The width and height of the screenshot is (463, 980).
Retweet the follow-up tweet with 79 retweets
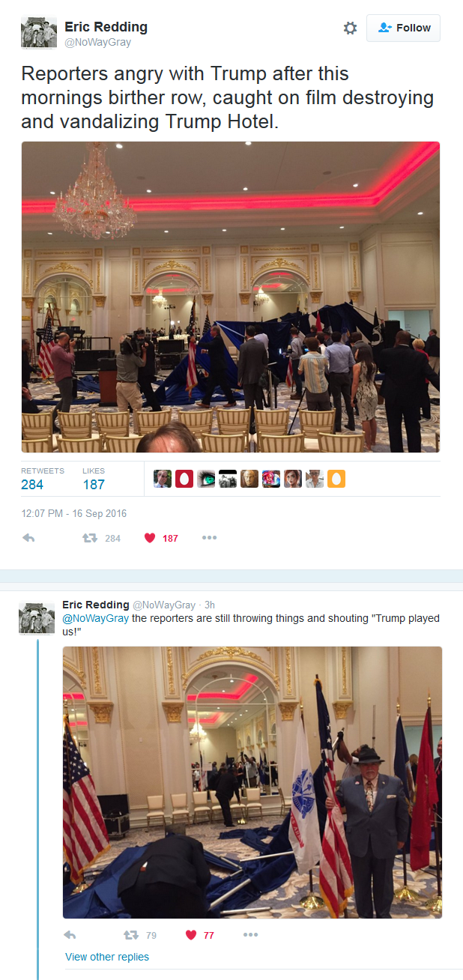tap(139, 934)
